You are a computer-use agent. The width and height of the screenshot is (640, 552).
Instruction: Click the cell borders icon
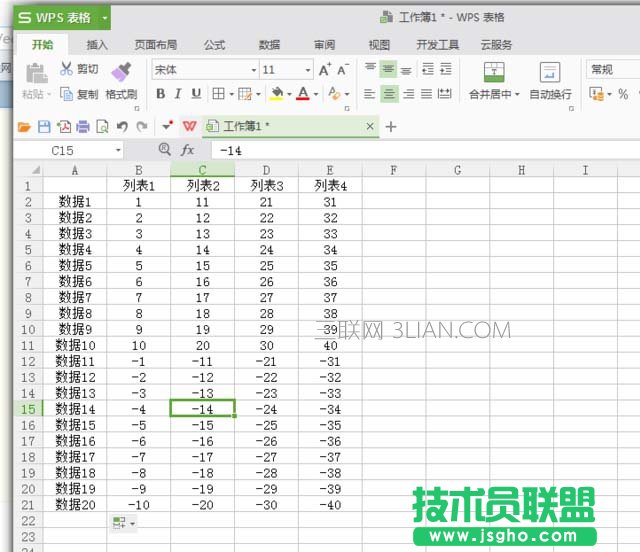[218, 94]
